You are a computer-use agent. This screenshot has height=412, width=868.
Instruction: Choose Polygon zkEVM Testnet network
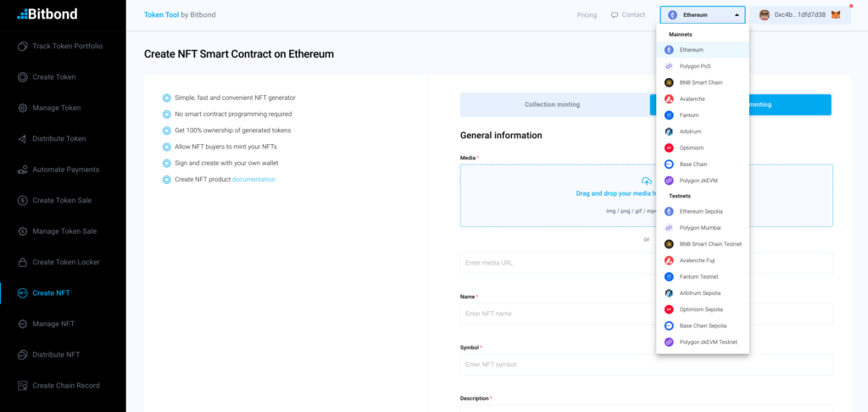click(703, 342)
